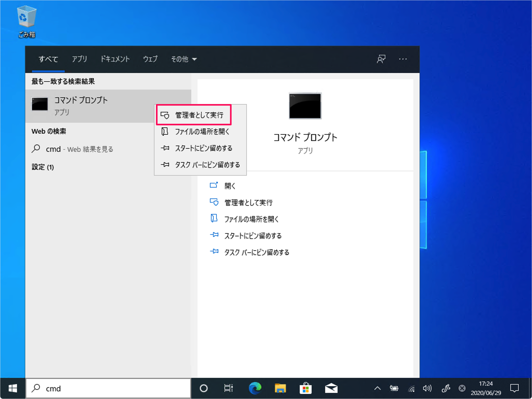Screen dimensions: 532x399
Task: Click the shield icon in context menu
Action: 165,115
